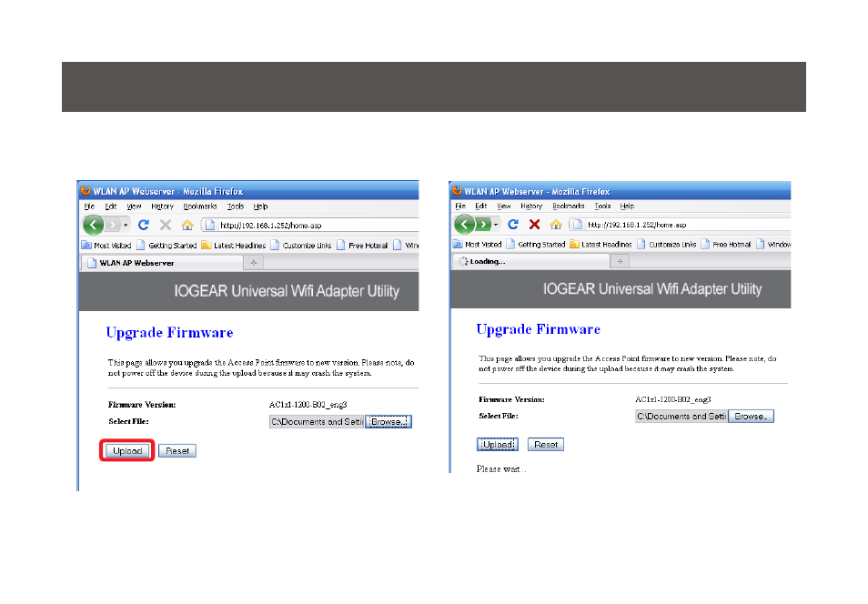Open Most Visited bookmark in right window

(x=477, y=244)
